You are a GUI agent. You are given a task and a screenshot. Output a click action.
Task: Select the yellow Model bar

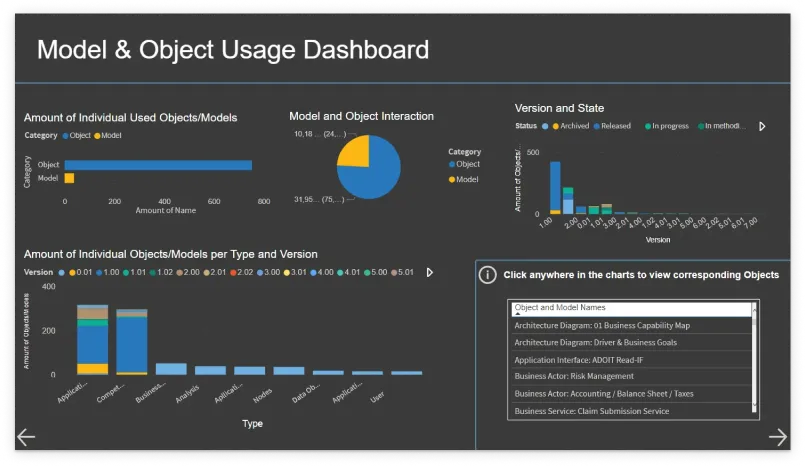[69, 178]
